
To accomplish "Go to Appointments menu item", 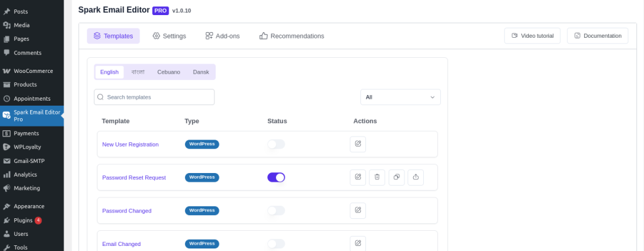I will point(31,99).
